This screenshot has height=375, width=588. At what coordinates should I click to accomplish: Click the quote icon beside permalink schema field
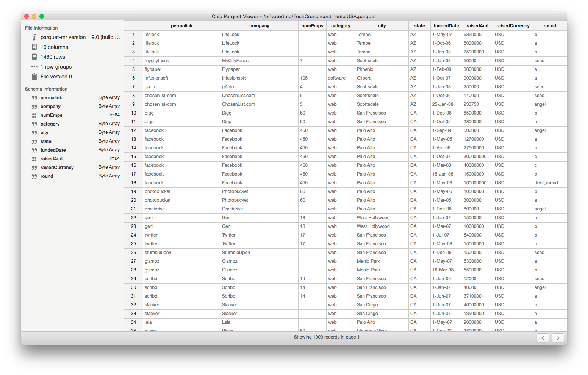[34, 98]
